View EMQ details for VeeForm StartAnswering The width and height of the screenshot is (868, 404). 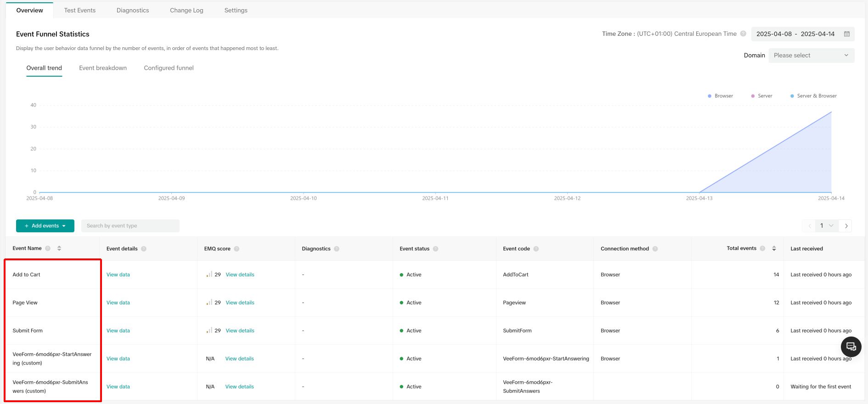coord(239,359)
